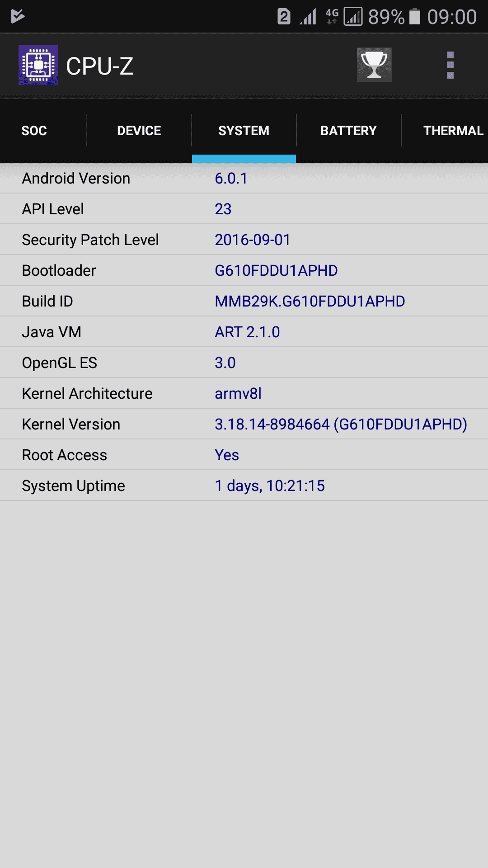Tap Java VM value ART 2.1.0

tap(248, 332)
